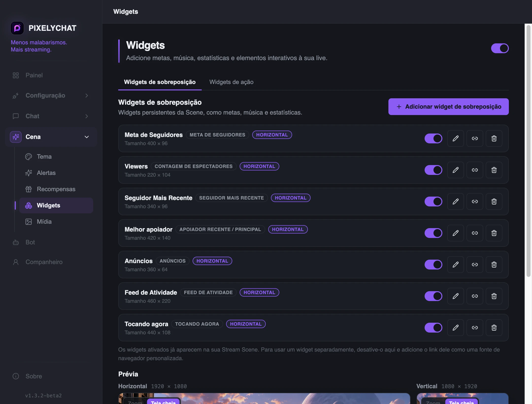The width and height of the screenshot is (532, 404).
Task: Open Tema in the sidebar
Action: tap(56, 157)
